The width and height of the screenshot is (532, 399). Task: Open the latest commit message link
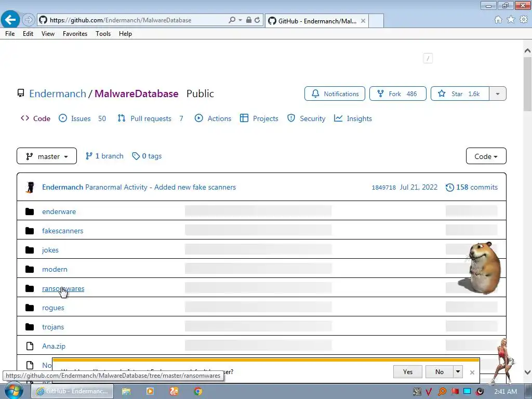click(161, 187)
